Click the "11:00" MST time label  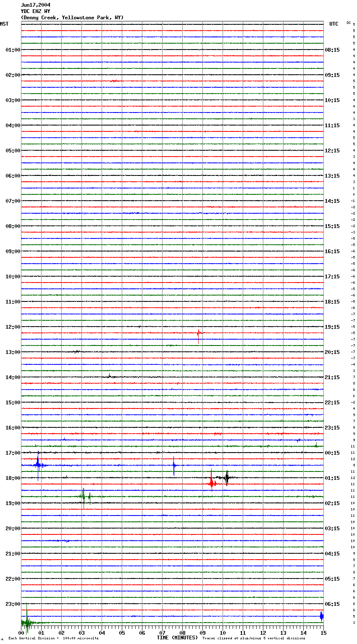pos(13,302)
